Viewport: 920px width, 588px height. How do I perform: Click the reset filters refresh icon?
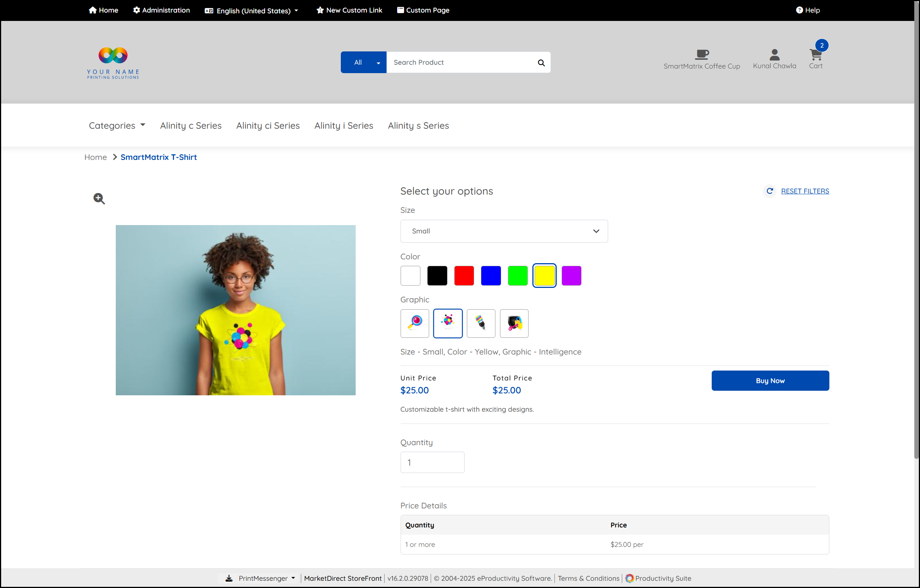[770, 191]
